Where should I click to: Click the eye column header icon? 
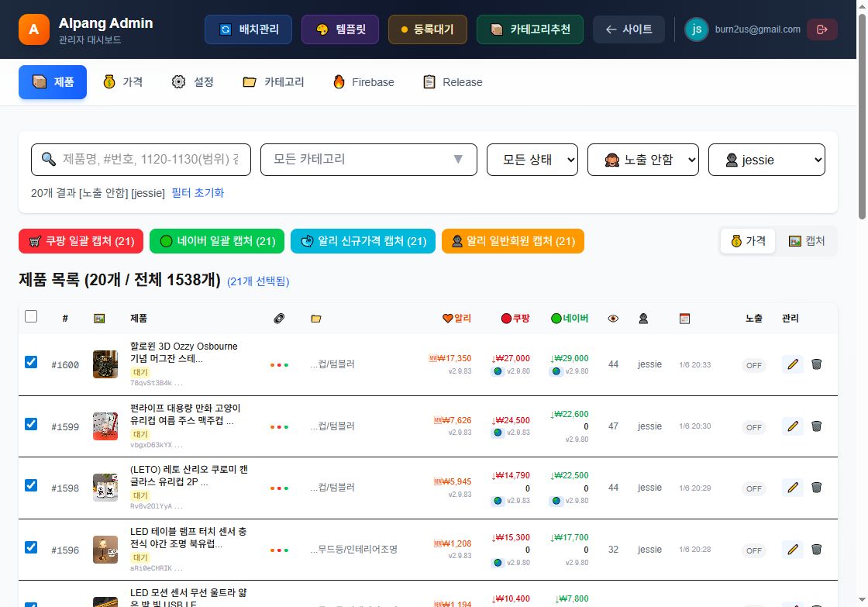pos(613,318)
